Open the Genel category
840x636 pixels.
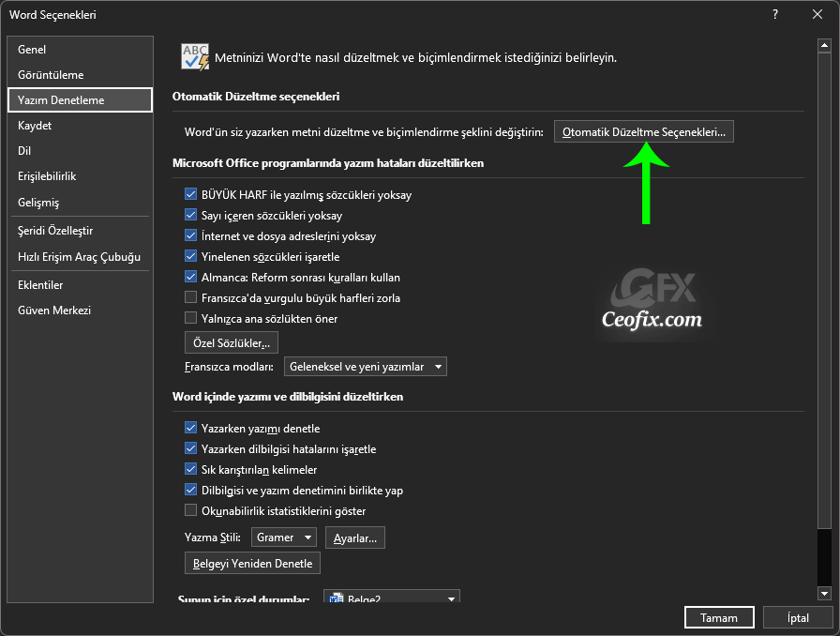pyautogui.click(x=81, y=50)
